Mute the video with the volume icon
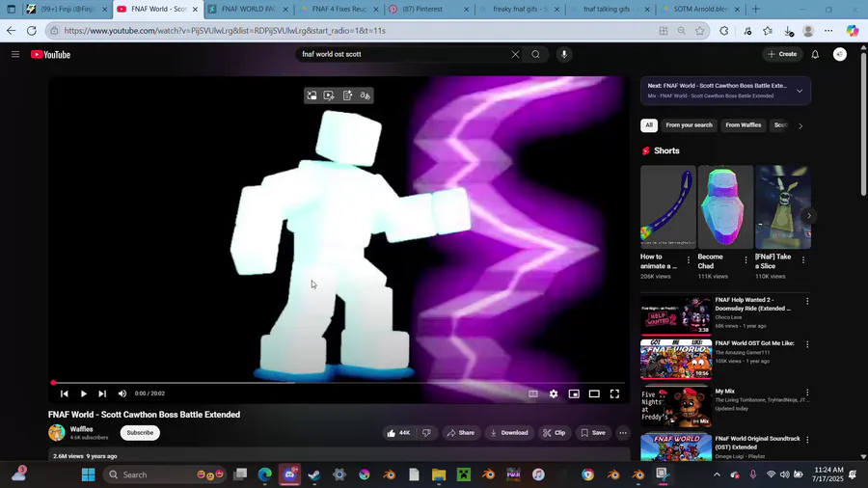 tap(122, 393)
